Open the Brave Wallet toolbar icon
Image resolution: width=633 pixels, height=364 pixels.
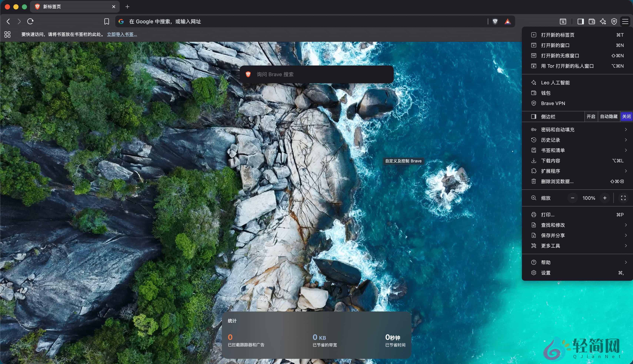click(x=592, y=21)
